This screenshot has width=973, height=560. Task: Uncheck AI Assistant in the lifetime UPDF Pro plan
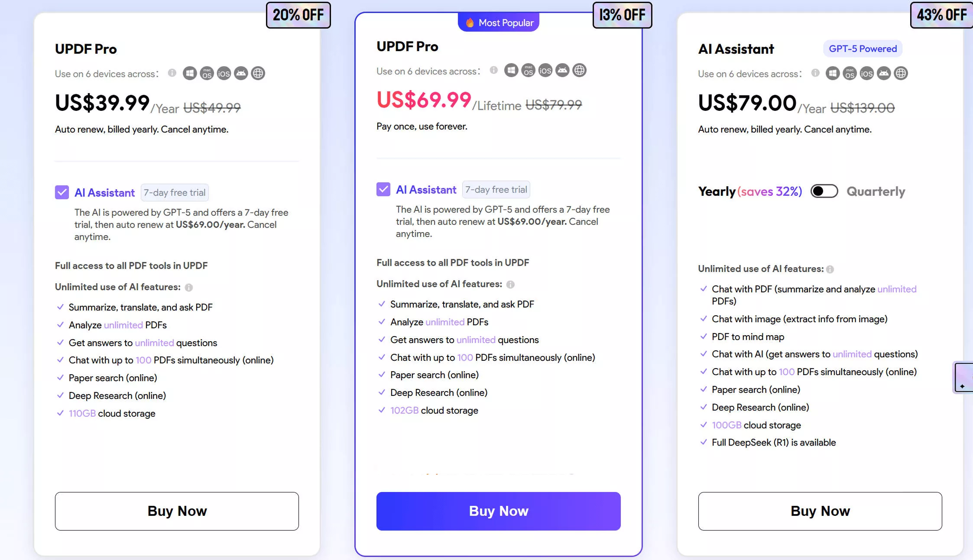pyautogui.click(x=383, y=189)
